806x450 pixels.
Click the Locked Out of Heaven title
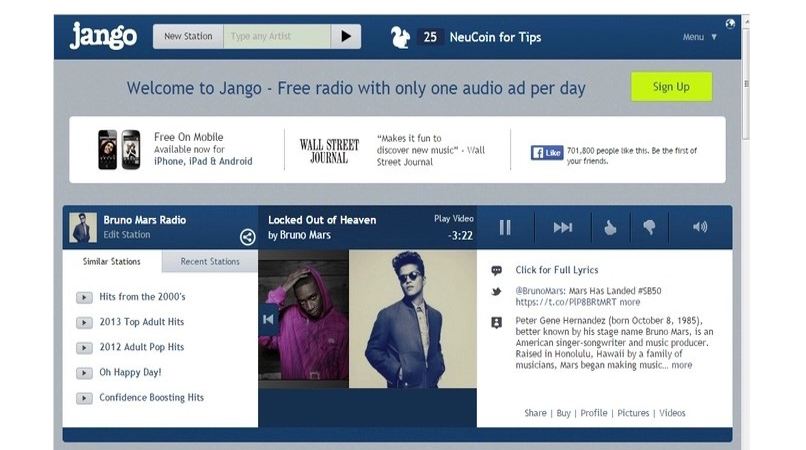point(322,220)
